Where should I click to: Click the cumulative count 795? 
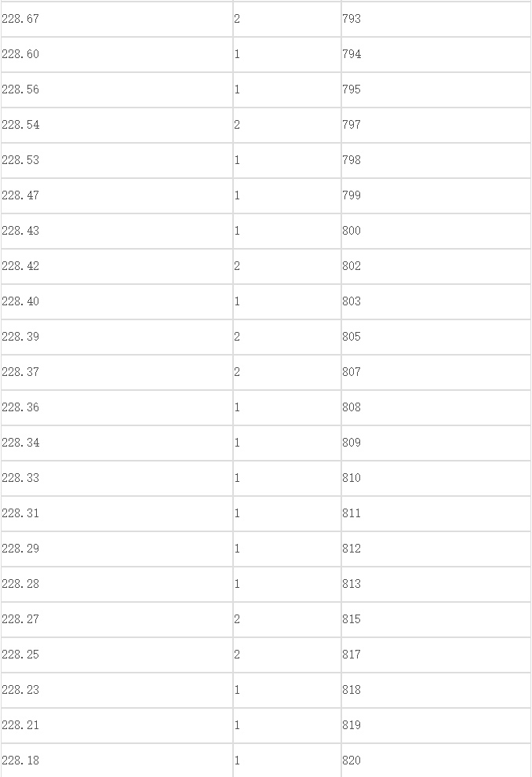[435, 89]
